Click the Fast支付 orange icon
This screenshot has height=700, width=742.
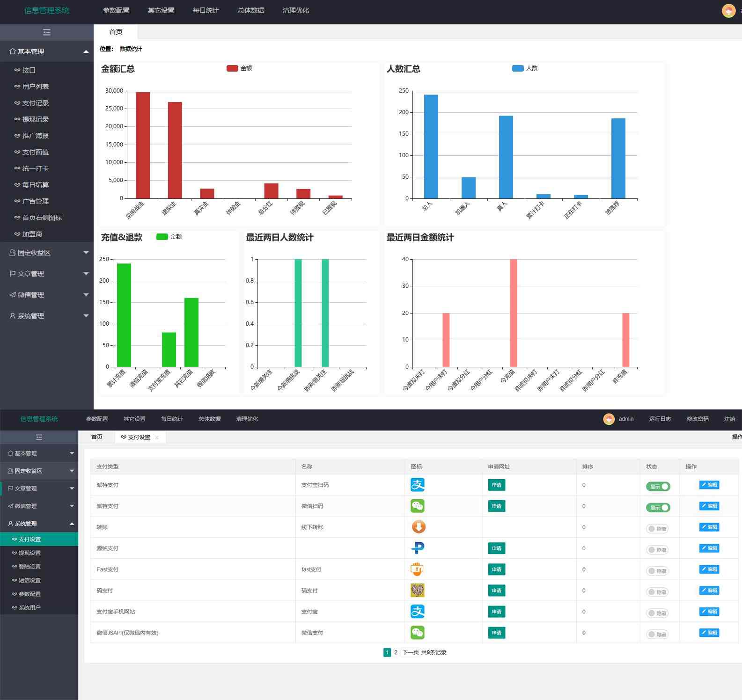tap(417, 569)
